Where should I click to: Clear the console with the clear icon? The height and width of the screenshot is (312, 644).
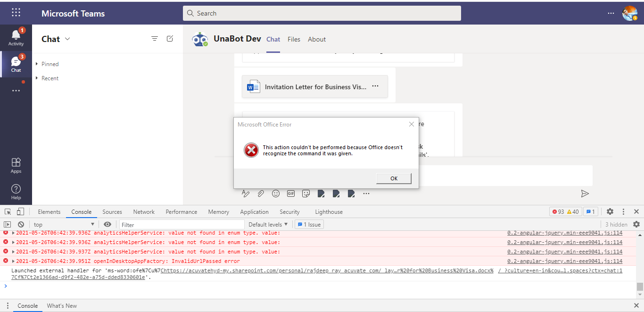coord(21,224)
